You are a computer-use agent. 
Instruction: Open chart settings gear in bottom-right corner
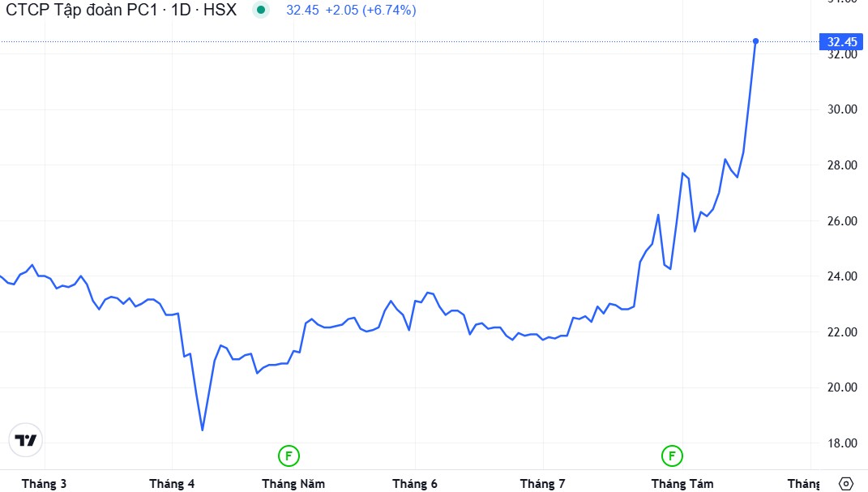pyautogui.click(x=846, y=483)
